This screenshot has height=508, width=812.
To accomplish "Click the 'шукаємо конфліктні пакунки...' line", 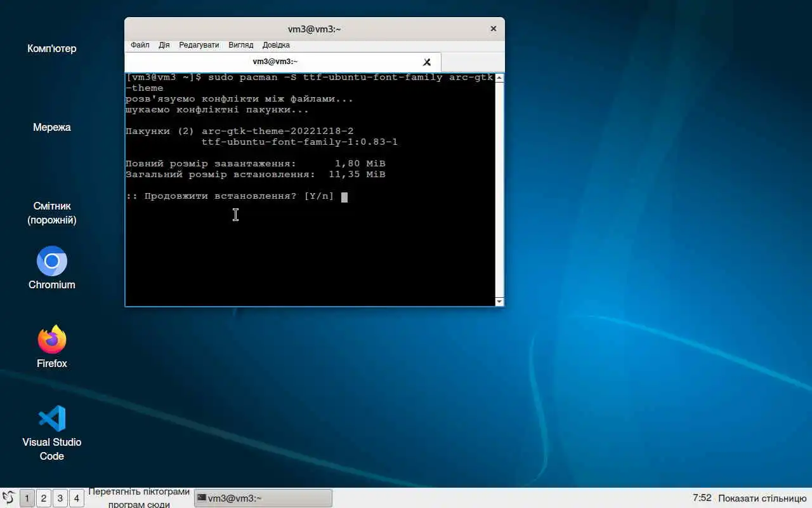I will [217, 109].
